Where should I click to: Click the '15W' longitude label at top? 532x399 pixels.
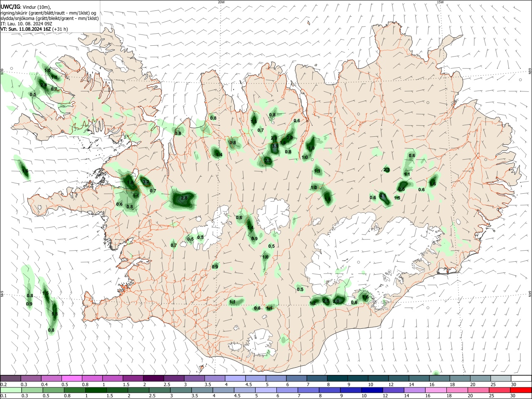[x=440, y=2]
